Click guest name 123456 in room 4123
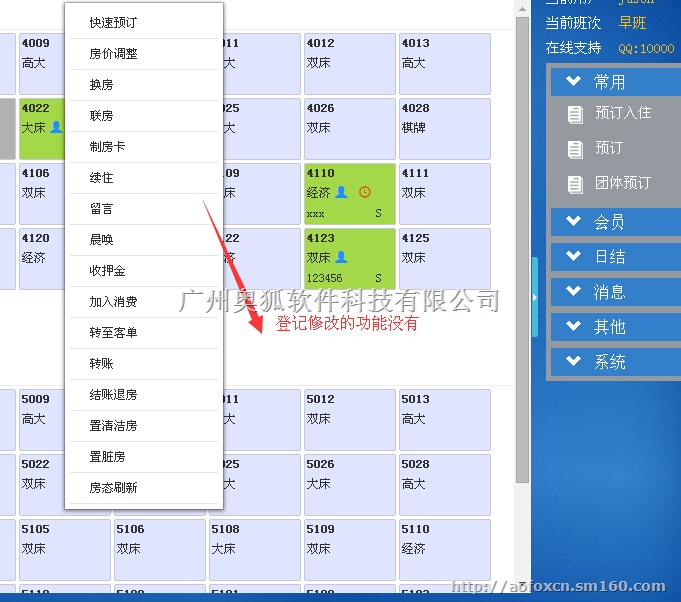681x602 pixels. point(324,278)
